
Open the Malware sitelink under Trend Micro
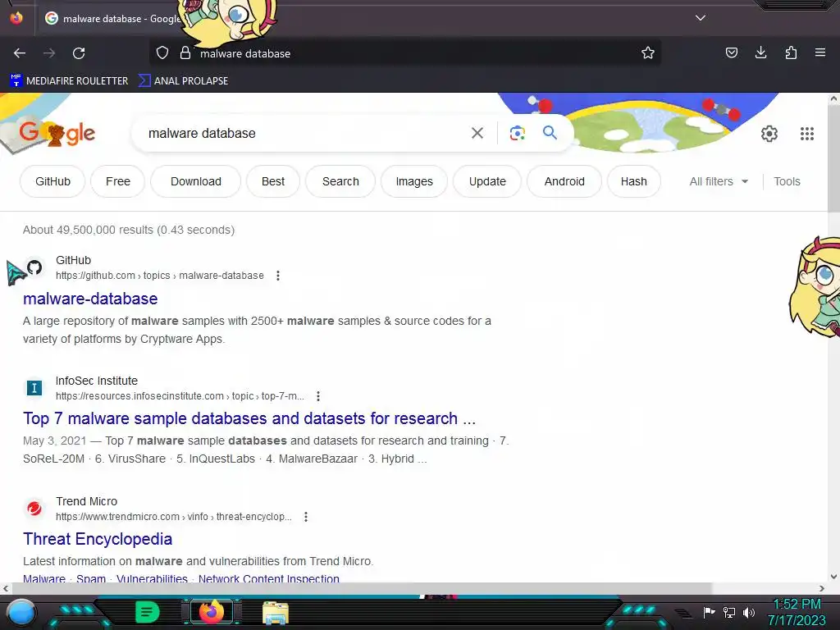[x=44, y=578]
